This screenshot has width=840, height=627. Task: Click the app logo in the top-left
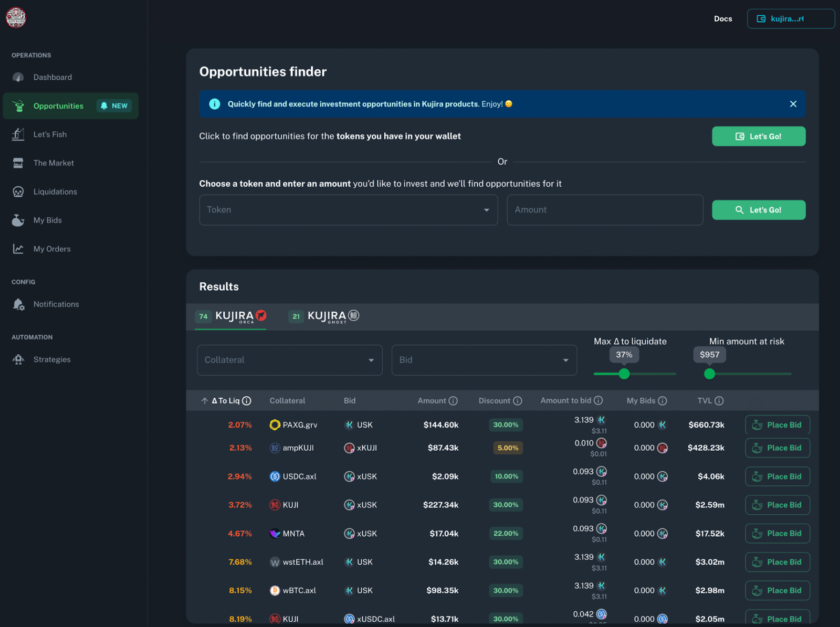point(16,18)
